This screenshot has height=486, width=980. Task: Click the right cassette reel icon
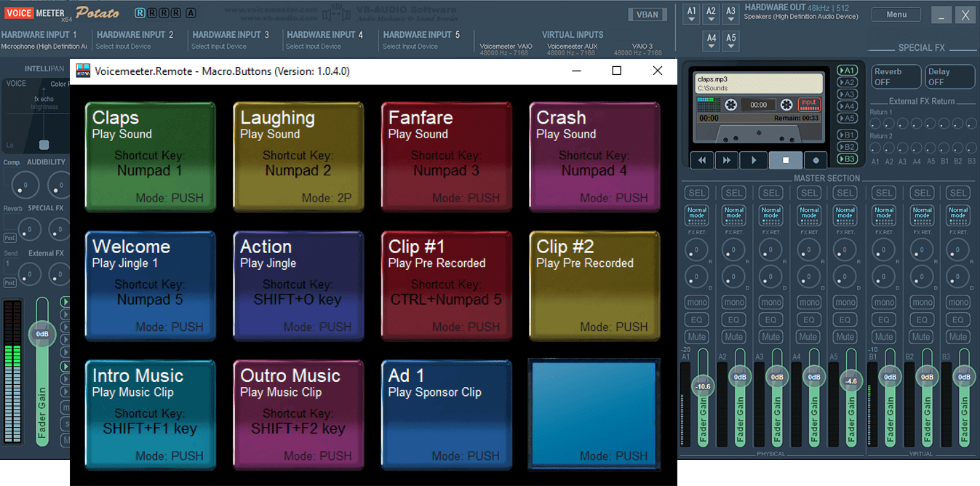786,105
